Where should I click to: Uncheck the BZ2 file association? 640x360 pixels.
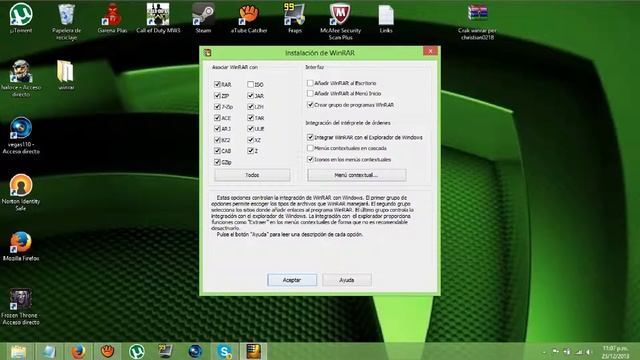(x=217, y=140)
